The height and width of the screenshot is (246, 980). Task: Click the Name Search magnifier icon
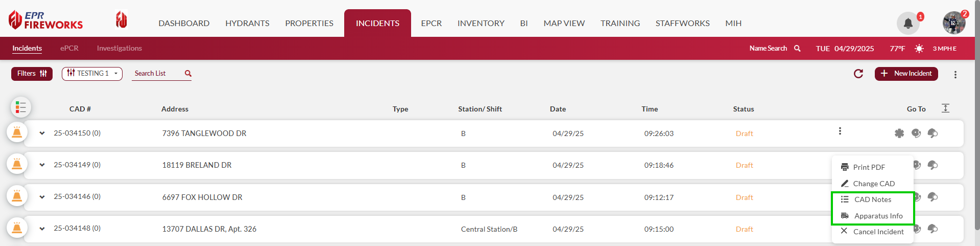pos(797,49)
